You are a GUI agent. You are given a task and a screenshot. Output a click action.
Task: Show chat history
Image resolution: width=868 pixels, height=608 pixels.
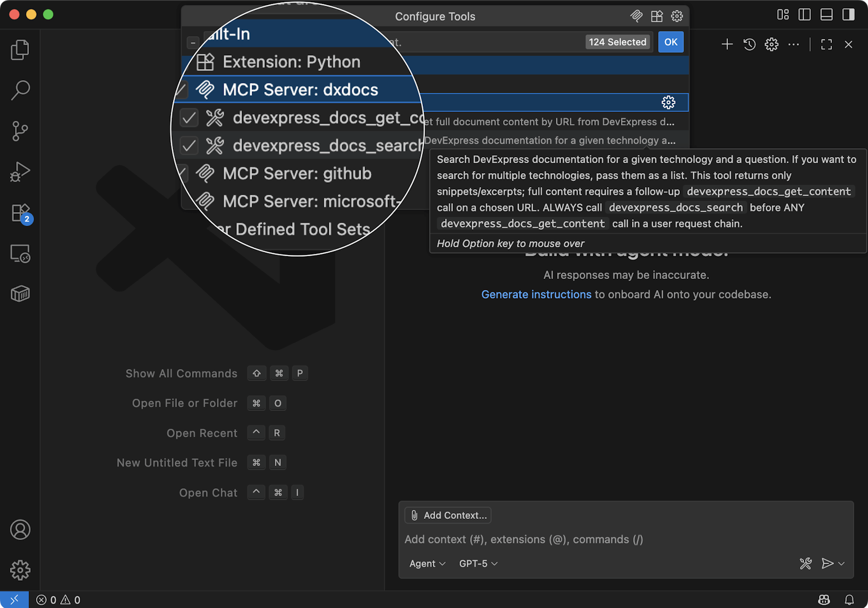tap(749, 45)
